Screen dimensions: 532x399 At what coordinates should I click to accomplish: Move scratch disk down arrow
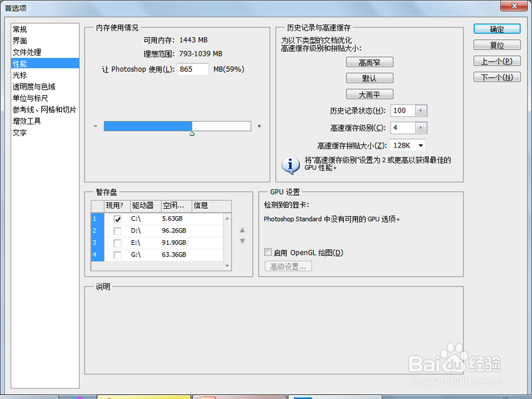pyautogui.click(x=242, y=241)
